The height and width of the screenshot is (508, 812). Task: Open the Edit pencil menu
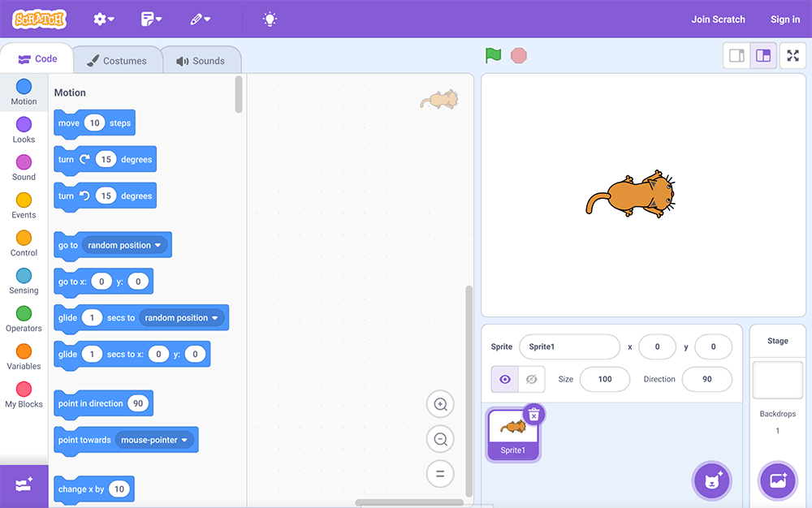200,19
